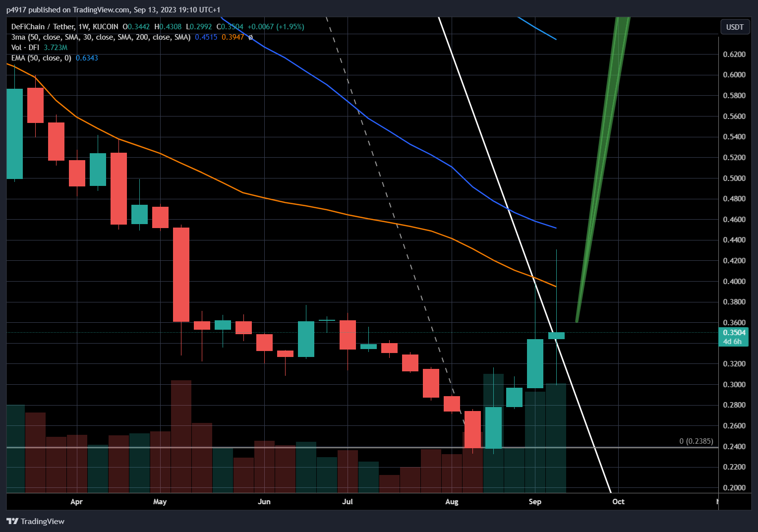Click the 0.6200 price axis label
758x532 pixels.
coord(734,55)
